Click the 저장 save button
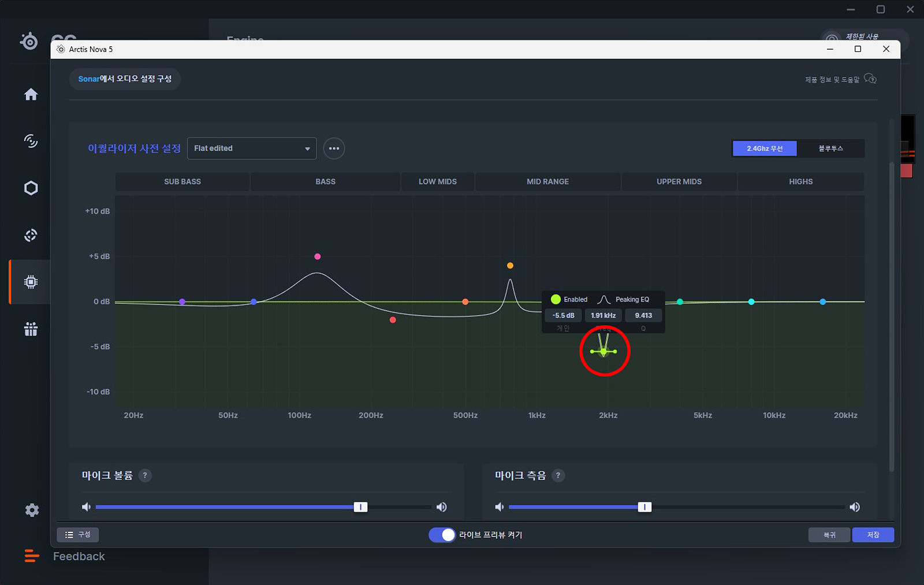This screenshot has height=585, width=924. pyautogui.click(x=873, y=535)
